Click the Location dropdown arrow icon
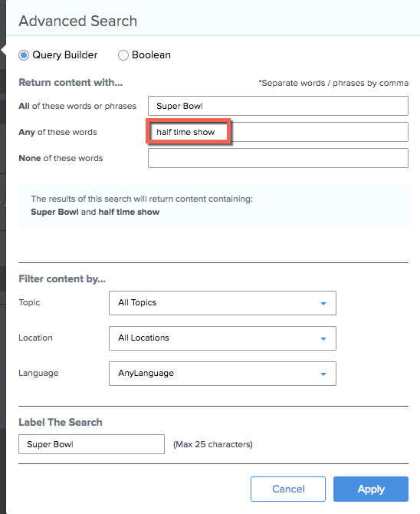 click(323, 338)
